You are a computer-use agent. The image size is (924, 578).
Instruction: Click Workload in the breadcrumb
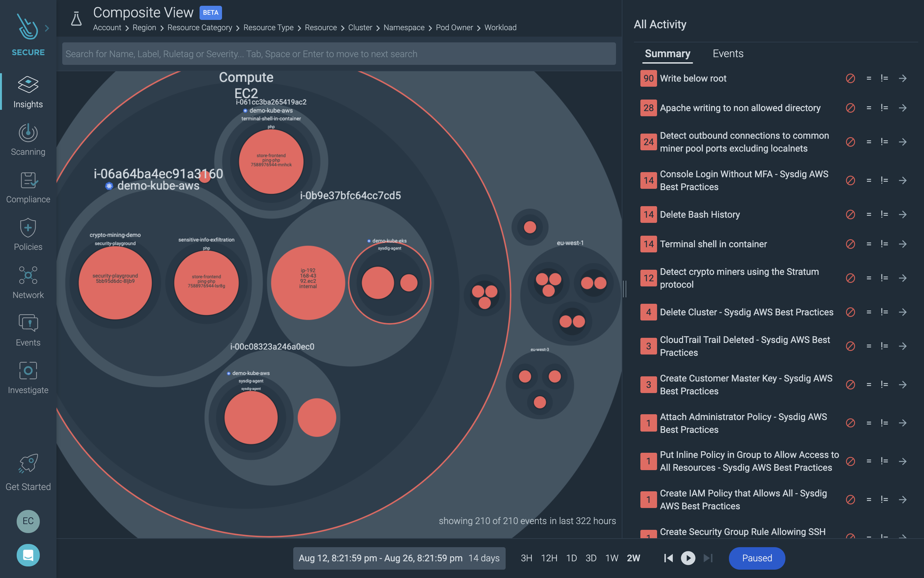pos(500,28)
